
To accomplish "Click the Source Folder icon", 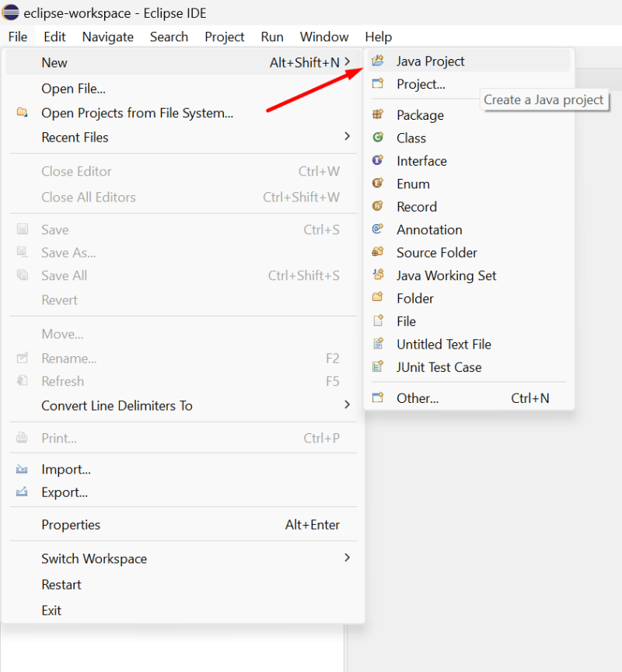I will [x=378, y=251].
